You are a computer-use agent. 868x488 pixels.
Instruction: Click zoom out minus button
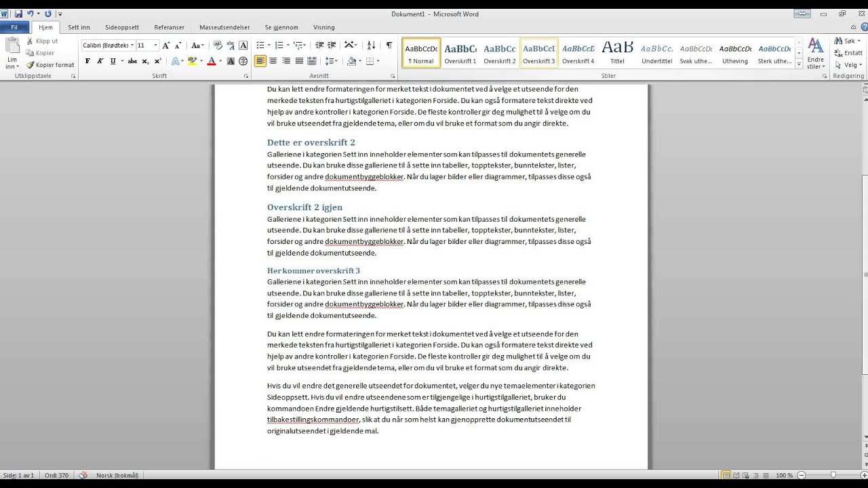pyautogui.click(x=802, y=475)
